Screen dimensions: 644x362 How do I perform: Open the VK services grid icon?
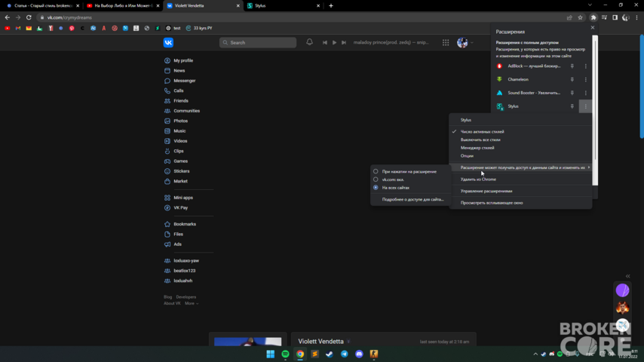click(x=446, y=42)
